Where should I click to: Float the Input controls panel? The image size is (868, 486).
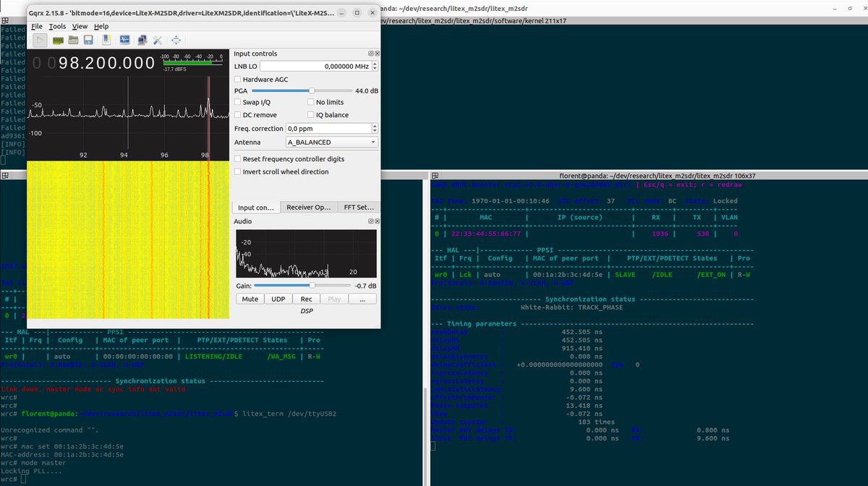coord(370,54)
